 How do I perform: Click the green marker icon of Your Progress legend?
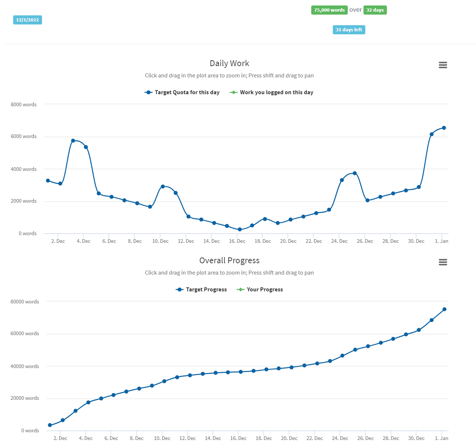241,290
